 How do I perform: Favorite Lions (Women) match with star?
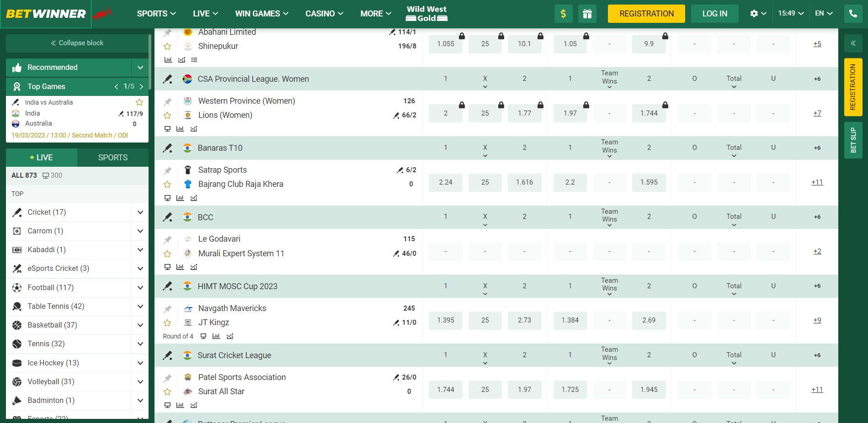(x=167, y=116)
